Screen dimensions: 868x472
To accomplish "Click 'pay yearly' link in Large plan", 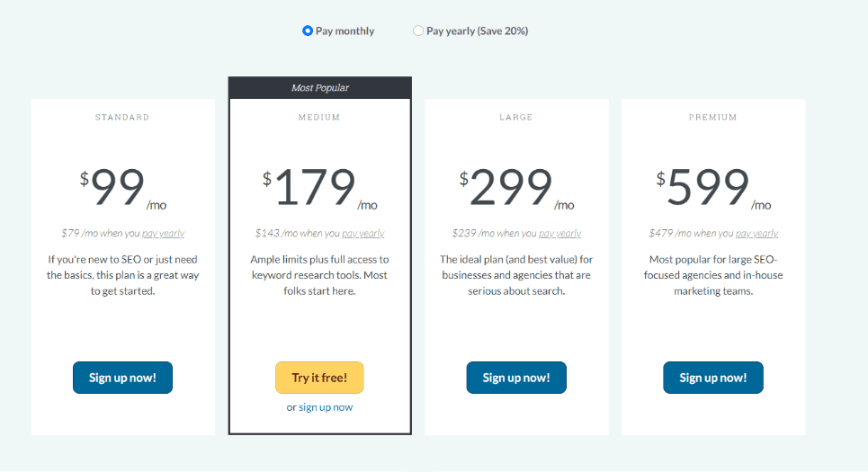I will pos(559,234).
